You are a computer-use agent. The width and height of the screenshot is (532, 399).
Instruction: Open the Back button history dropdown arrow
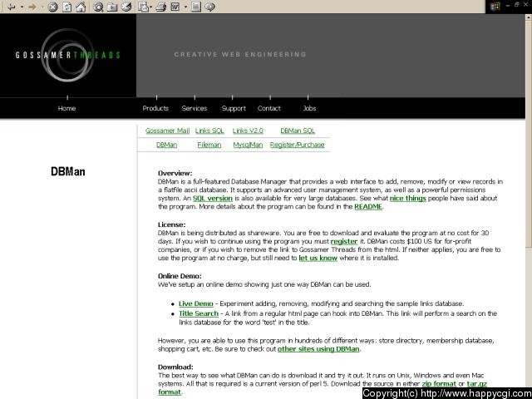(22, 7)
